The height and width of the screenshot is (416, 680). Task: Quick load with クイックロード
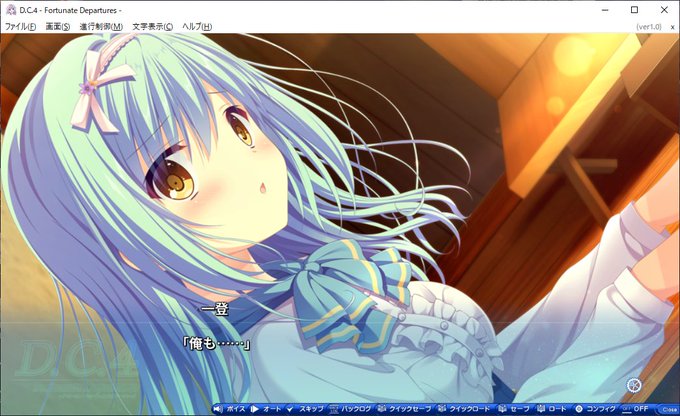pyautogui.click(x=464, y=409)
